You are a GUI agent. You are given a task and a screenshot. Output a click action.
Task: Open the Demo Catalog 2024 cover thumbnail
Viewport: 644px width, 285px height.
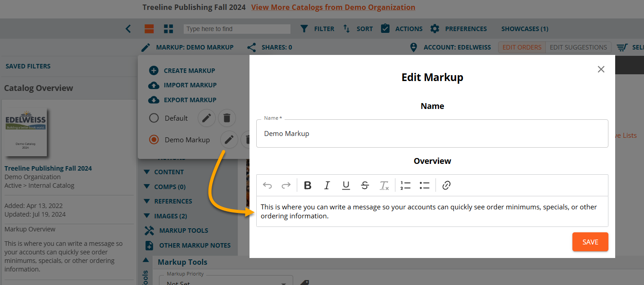coord(26,132)
